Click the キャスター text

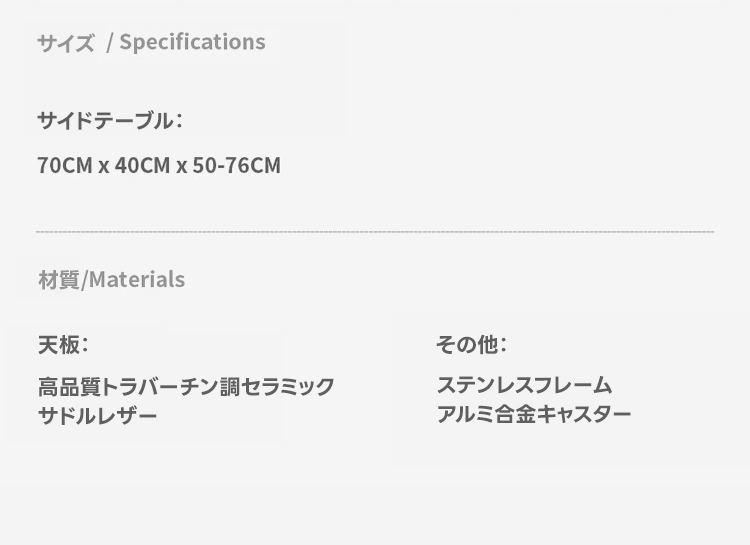click(583, 414)
